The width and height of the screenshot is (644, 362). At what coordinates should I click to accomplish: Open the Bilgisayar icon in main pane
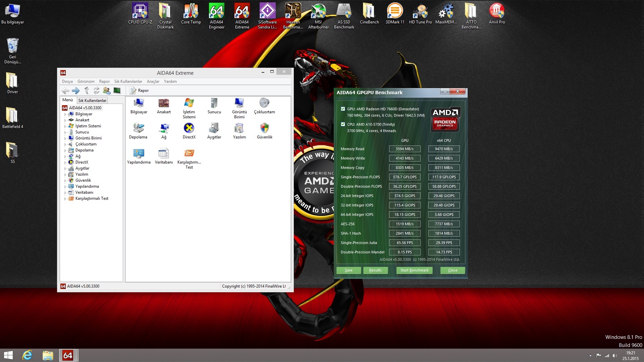139,106
